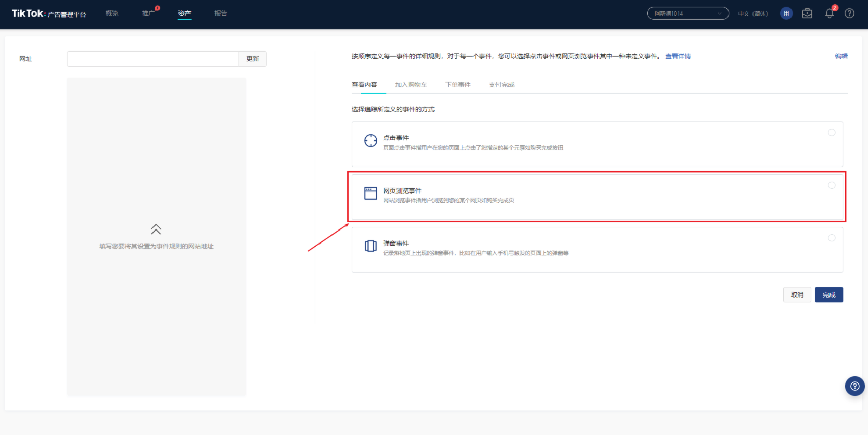The width and height of the screenshot is (868, 435).
Task: Open the notifications bell icon
Action: coord(829,14)
